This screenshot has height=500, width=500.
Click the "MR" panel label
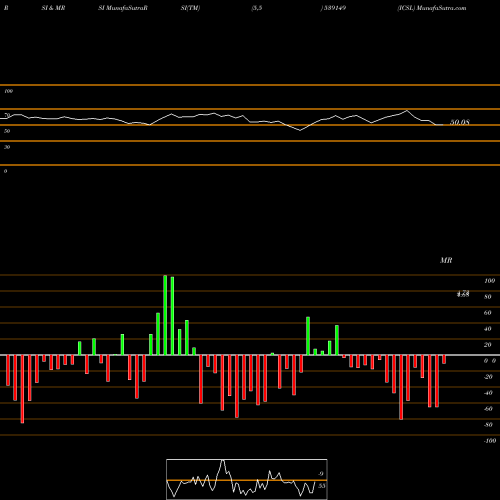(446, 260)
